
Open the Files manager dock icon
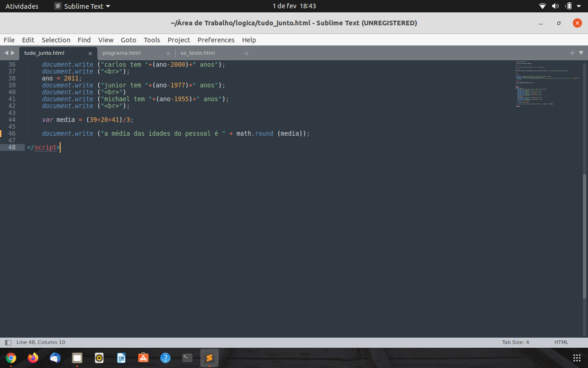click(x=77, y=358)
